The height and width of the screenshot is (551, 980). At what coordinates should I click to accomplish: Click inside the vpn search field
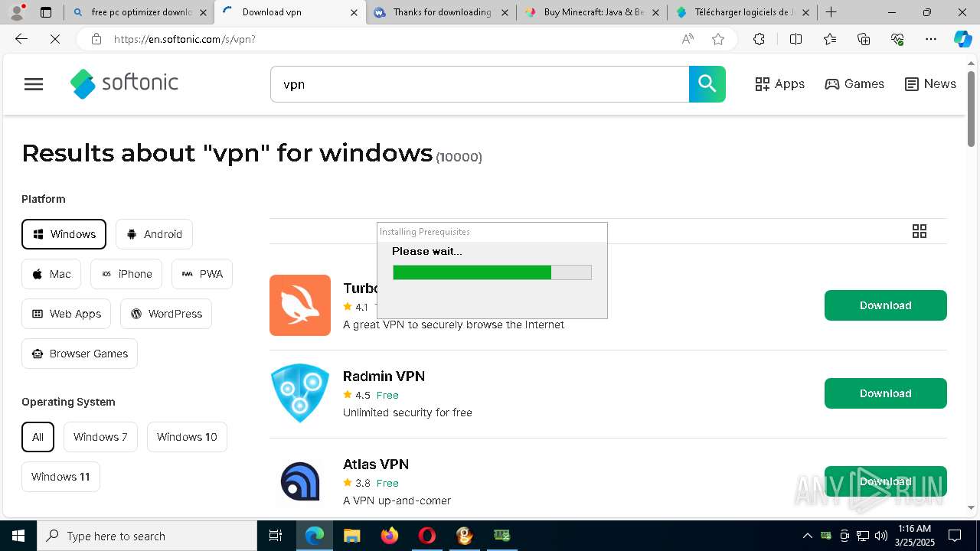480,84
